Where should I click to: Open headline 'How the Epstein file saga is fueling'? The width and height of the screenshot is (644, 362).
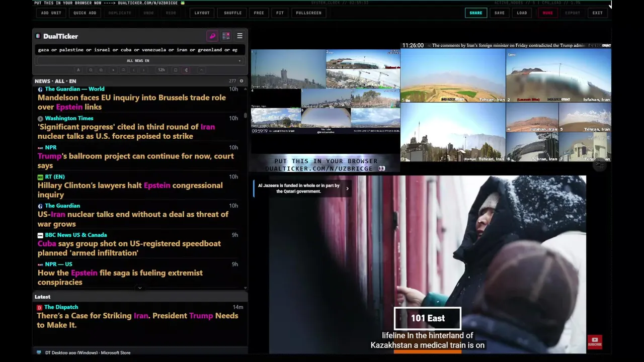[120, 277]
